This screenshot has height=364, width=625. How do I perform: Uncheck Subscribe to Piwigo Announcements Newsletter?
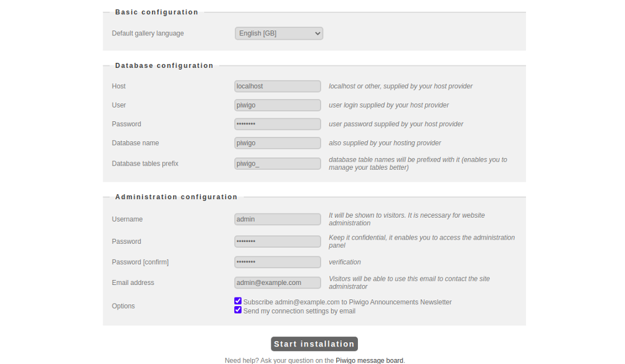coord(238,301)
